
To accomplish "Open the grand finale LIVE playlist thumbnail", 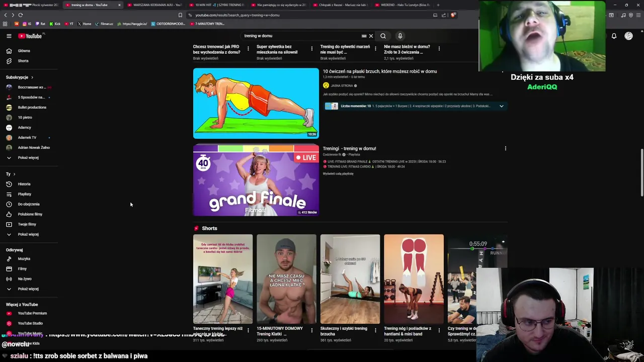I will click(x=256, y=180).
